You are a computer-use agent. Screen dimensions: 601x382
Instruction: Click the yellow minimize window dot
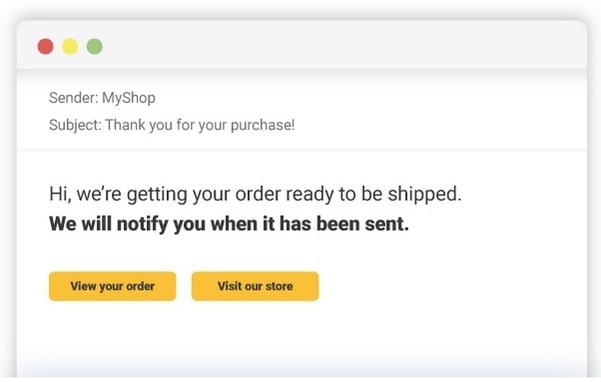(70, 47)
